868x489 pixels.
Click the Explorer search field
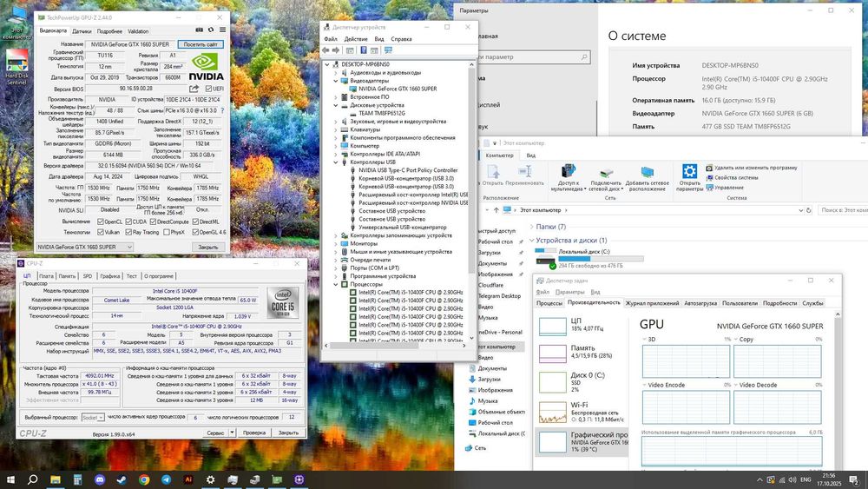[x=843, y=210]
